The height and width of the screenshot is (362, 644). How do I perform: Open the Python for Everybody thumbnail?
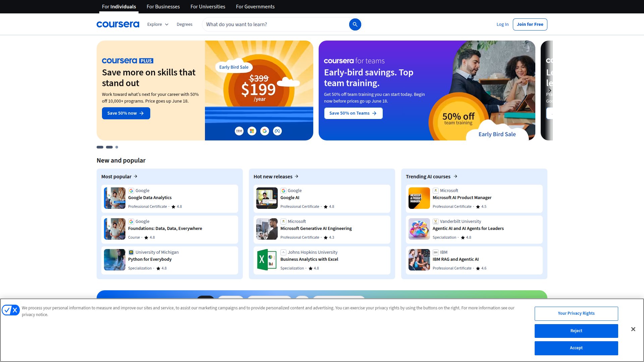(x=115, y=260)
